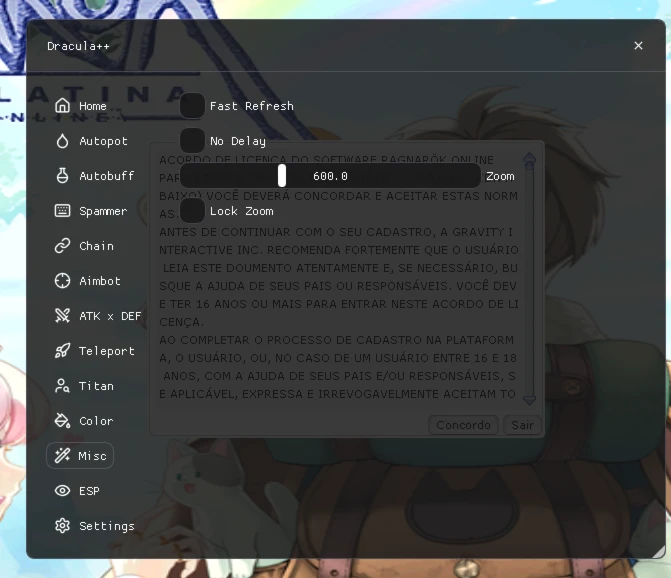Click the license text scroll-up arrow
Image resolution: width=671 pixels, height=578 pixels.
point(529,159)
